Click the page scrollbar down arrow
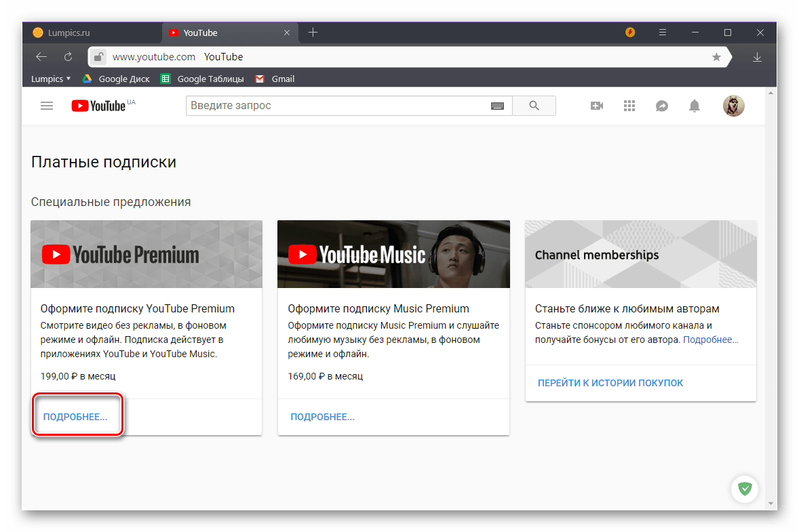 pos(771,504)
